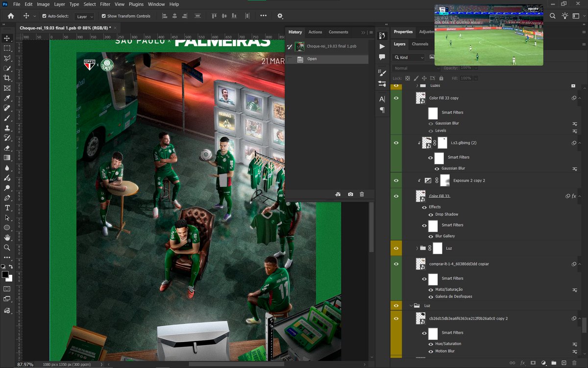Screen dimensions: 588x368
Task: Switch to the Channels tab
Action: (420, 44)
